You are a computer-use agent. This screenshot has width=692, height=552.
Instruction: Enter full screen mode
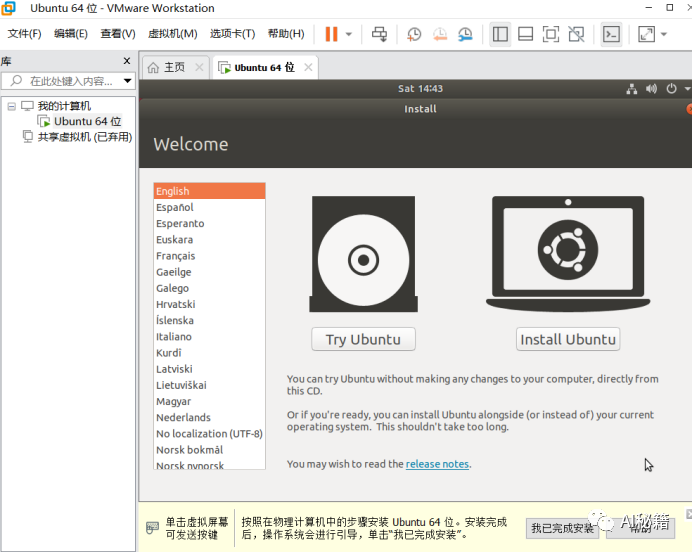pos(551,34)
